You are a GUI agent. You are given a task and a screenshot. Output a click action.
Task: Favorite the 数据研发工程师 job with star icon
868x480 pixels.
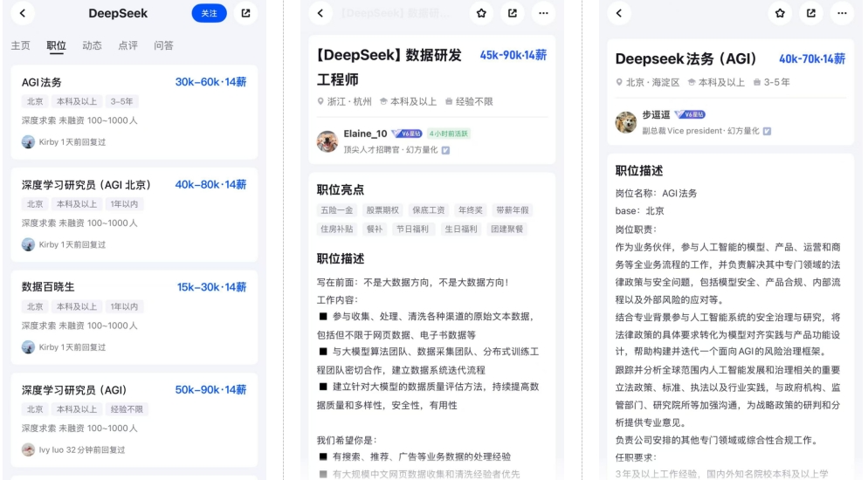point(482,13)
